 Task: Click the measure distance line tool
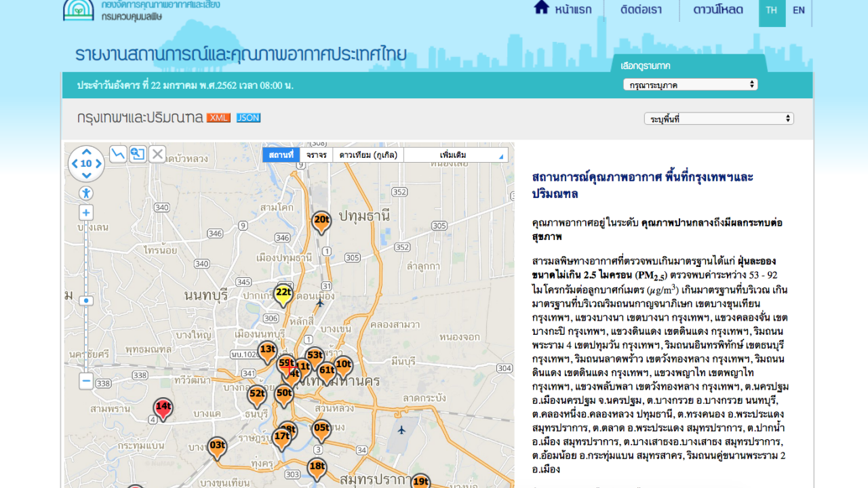coord(118,154)
